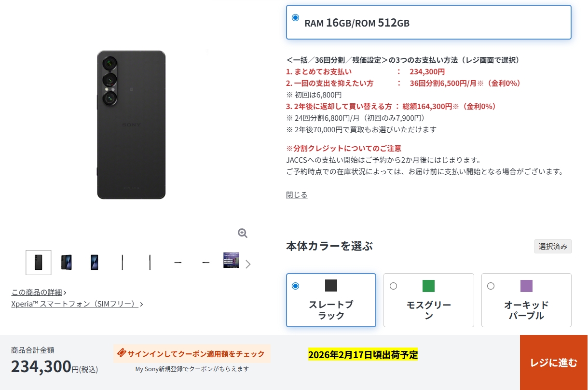Open Xperia スマートフォン（SIMフリー） link
Screen dimensions: 588x390
click(77, 304)
